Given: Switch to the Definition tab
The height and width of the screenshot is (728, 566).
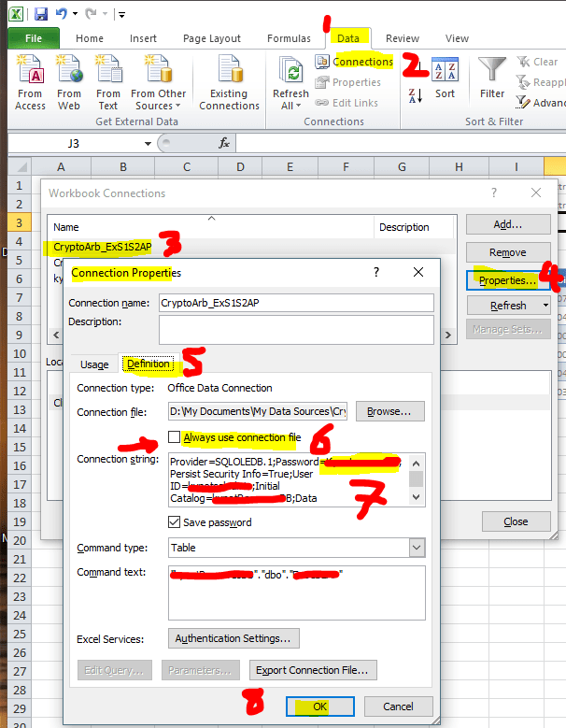Looking at the screenshot, I should click(x=149, y=364).
